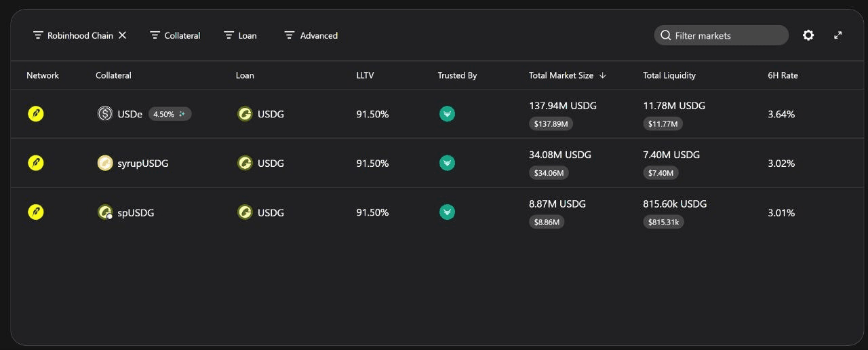The height and width of the screenshot is (350, 868).
Task: Expand table with the fullscreen arrows icon
Action: [x=838, y=35]
